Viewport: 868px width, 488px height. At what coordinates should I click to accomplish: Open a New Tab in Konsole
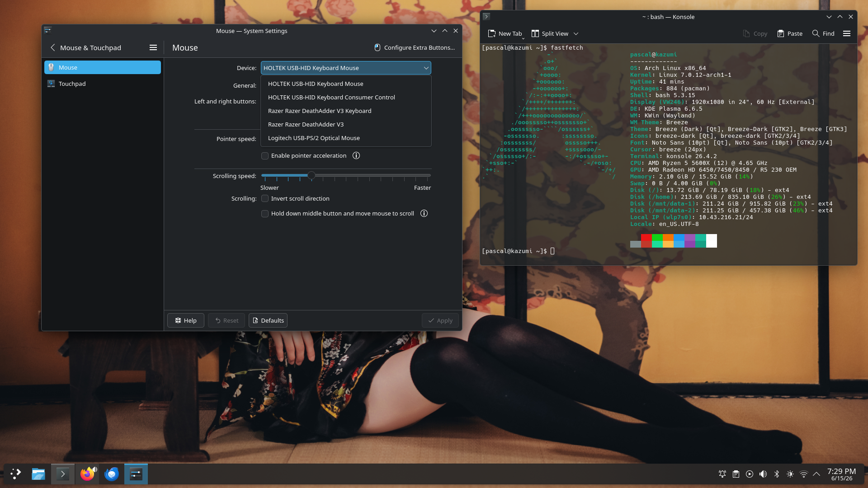(x=505, y=33)
